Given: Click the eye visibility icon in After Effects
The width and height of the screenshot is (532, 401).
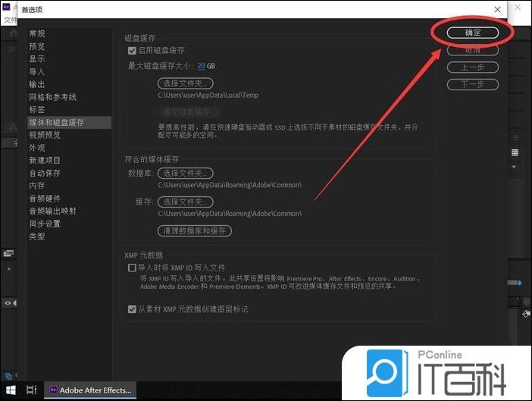Looking at the screenshot, I should 8,302.
